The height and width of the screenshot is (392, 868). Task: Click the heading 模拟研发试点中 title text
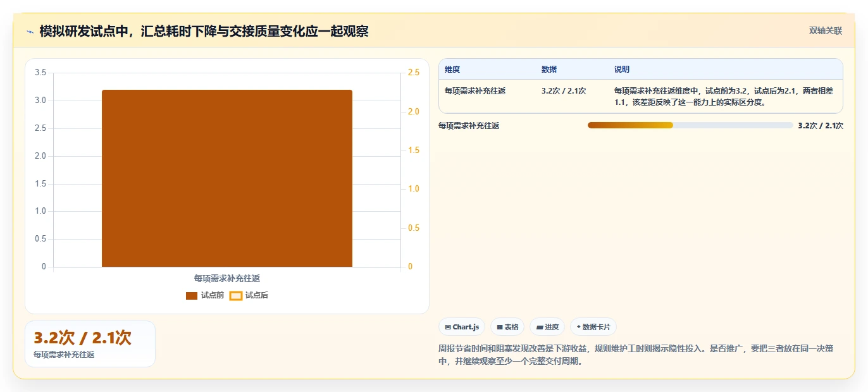pos(204,31)
